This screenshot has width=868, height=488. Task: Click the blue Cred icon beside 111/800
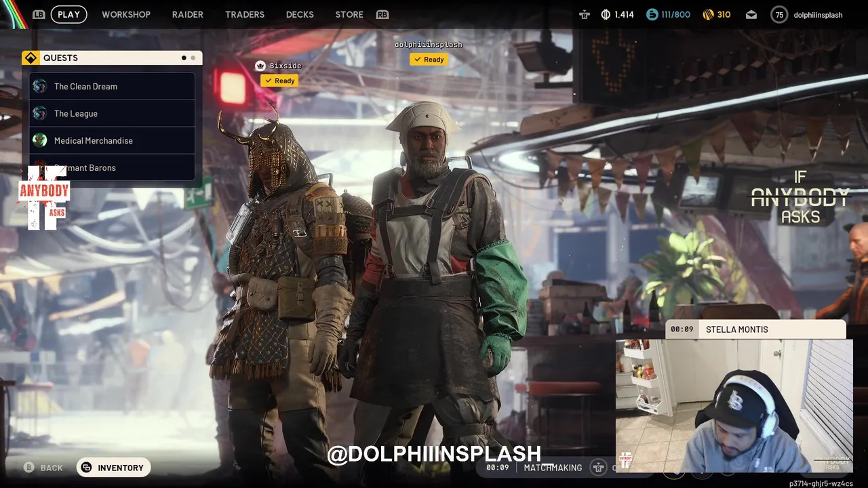pyautogui.click(x=652, y=14)
